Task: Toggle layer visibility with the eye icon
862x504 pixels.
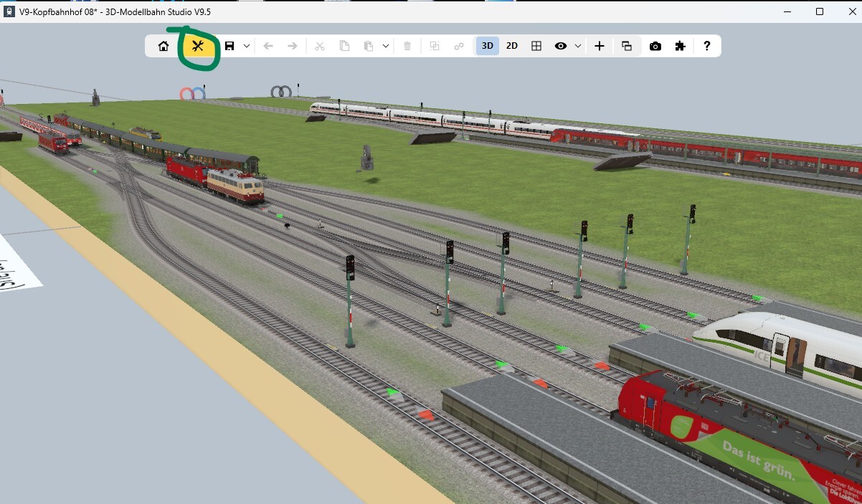Action: [x=562, y=45]
